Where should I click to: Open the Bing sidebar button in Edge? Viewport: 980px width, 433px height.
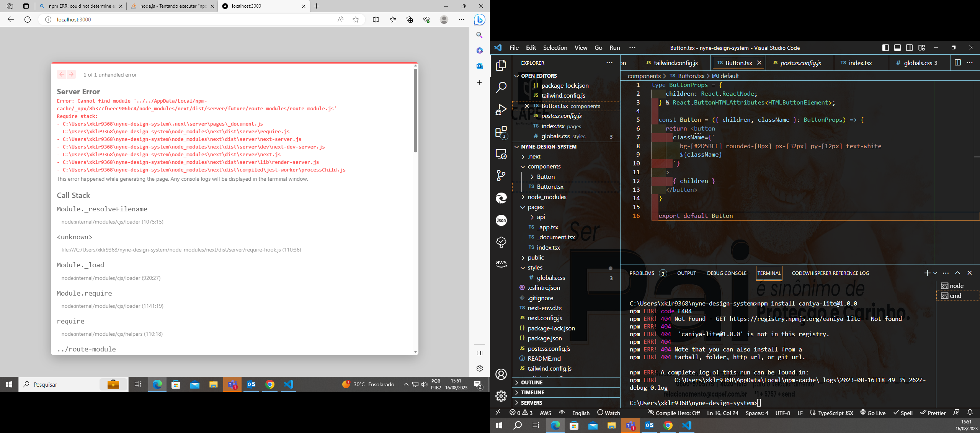point(479,20)
